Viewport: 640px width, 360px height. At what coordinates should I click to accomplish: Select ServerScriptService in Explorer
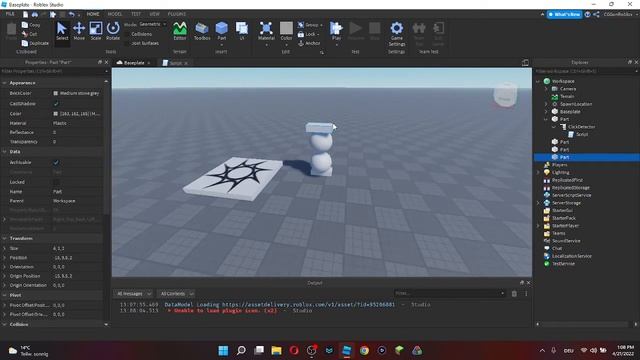[x=571, y=195]
